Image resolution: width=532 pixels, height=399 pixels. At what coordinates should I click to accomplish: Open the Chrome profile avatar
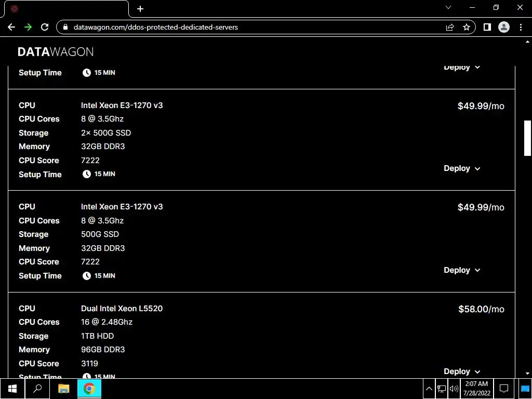click(504, 27)
